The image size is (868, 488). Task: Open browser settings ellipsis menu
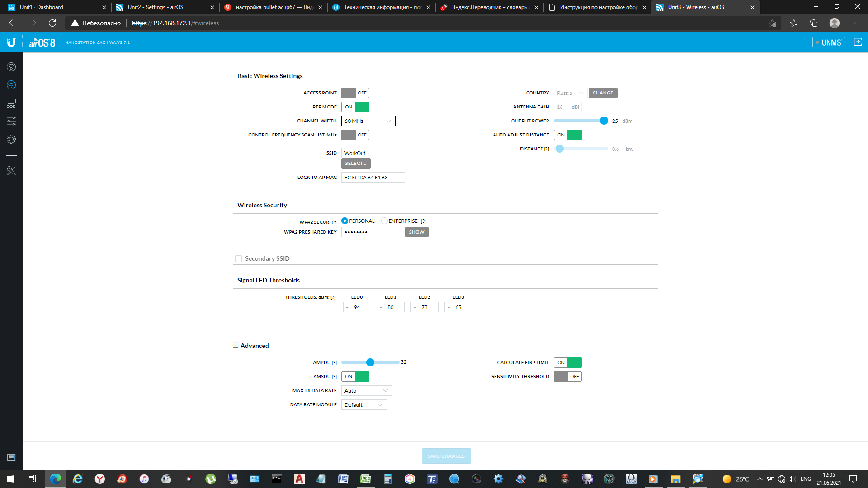(855, 23)
